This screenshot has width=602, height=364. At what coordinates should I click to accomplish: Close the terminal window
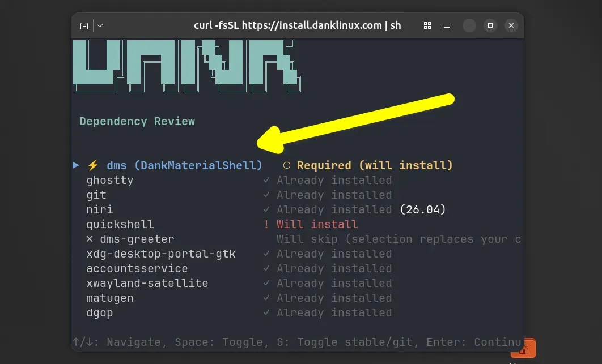[x=511, y=25]
